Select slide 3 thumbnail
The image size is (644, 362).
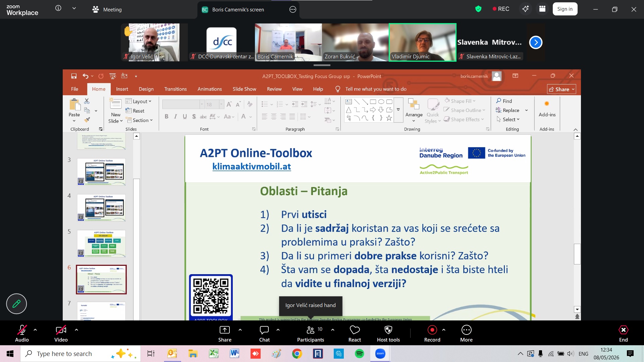tap(101, 172)
